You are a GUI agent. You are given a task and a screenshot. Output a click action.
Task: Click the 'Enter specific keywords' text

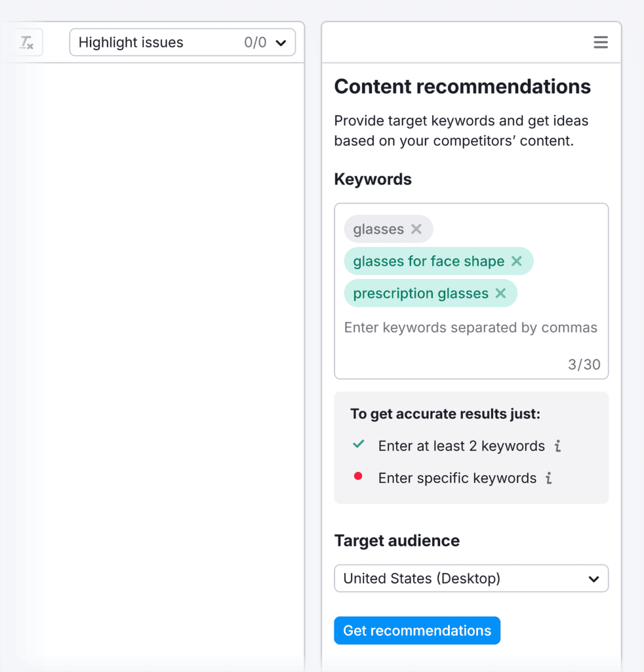(x=457, y=478)
